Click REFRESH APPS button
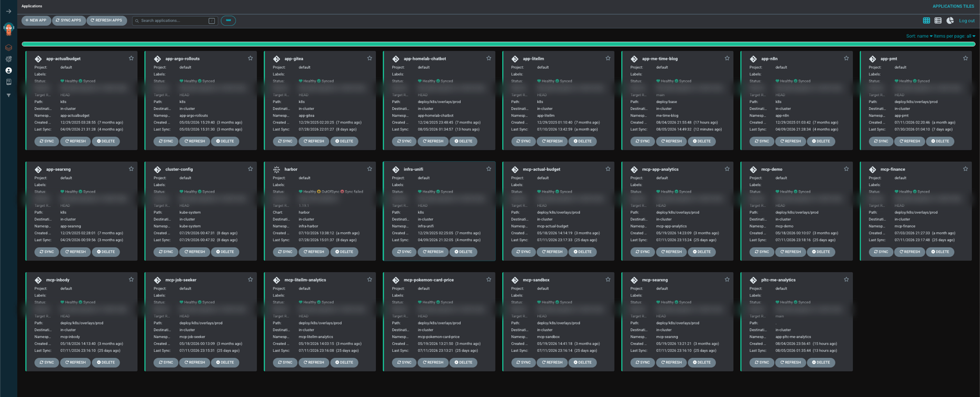 click(x=106, y=21)
